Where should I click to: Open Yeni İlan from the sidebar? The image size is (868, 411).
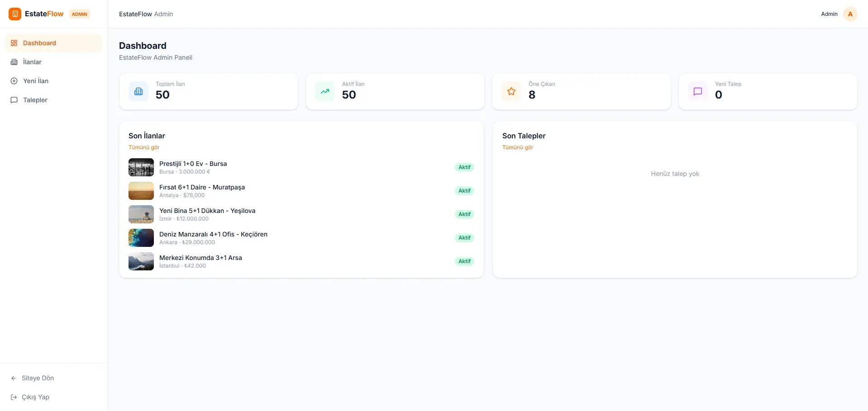(53, 81)
